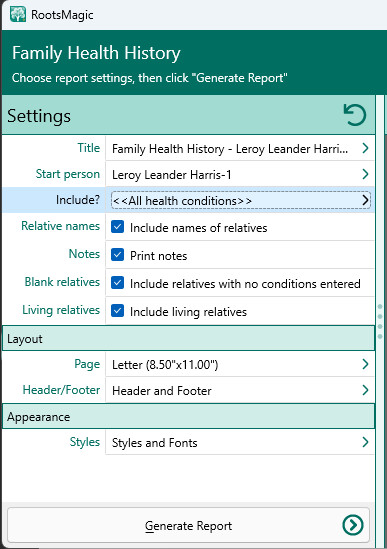Select the Appearance section header
This screenshot has width=387, height=549.
(188, 416)
